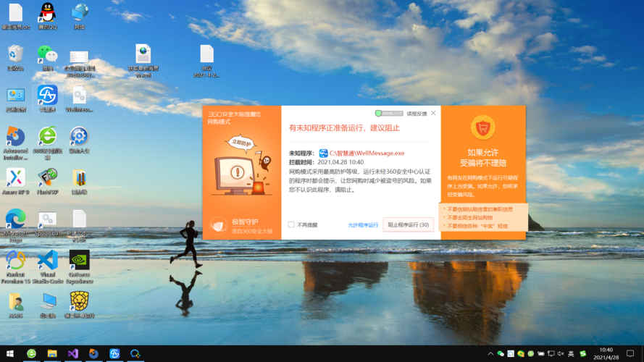Screen dimensions: 644x362
Task: Open Visual Studio from the taskbar
Action: click(72, 353)
